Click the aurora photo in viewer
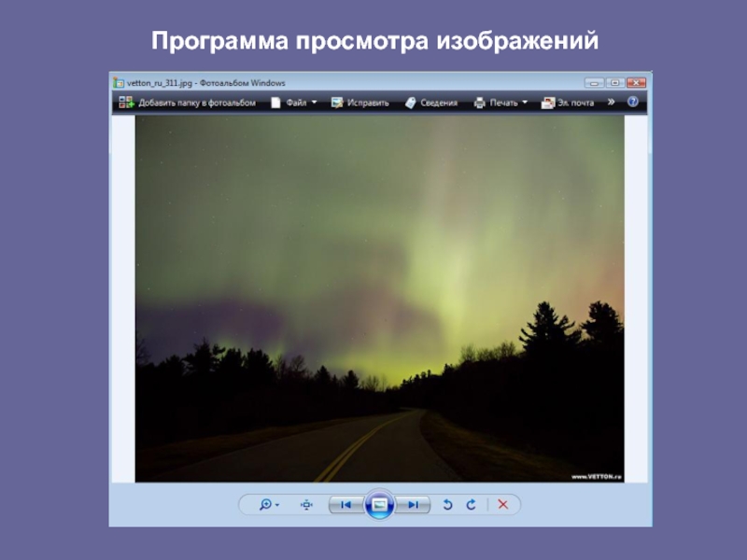 (380, 299)
